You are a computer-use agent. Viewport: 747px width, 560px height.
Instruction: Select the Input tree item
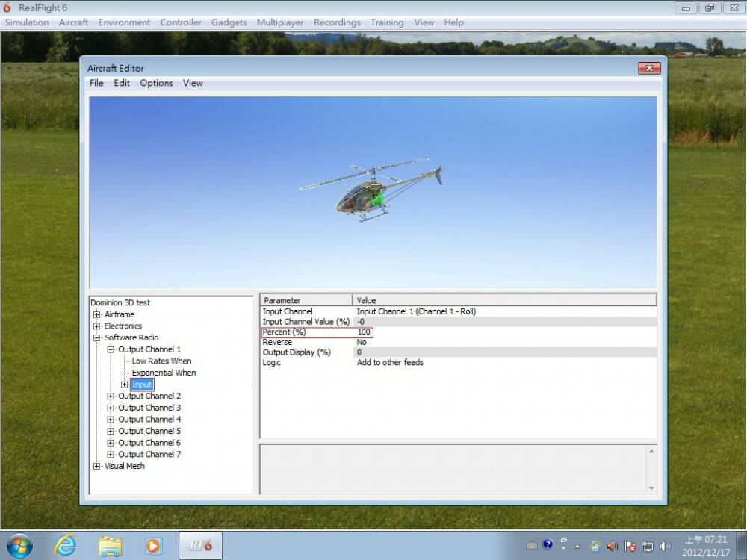tap(141, 385)
